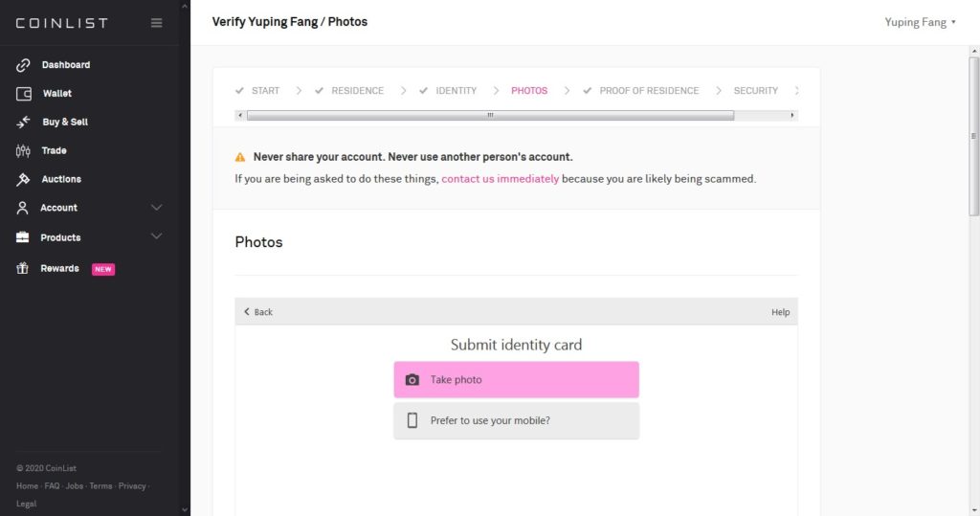Click the mobile phone icon

click(412, 420)
